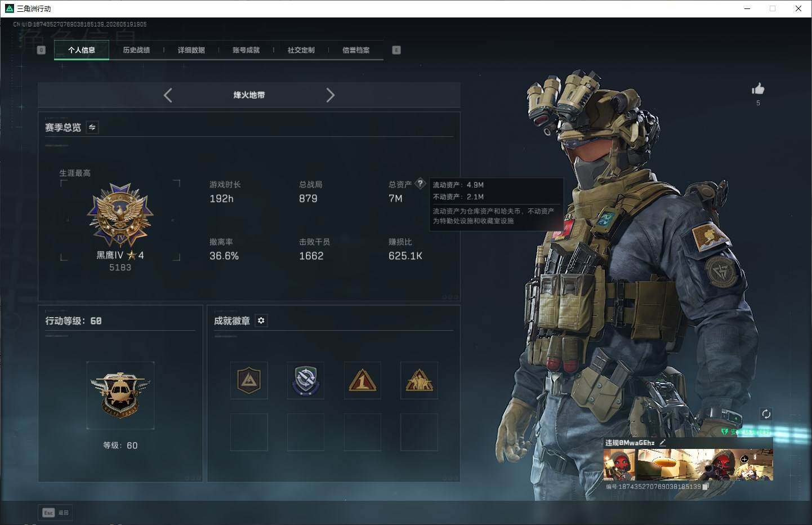This screenshot has height=525, width=812.
Task: Open the 详细数据 tab
Action: point(191,50)
